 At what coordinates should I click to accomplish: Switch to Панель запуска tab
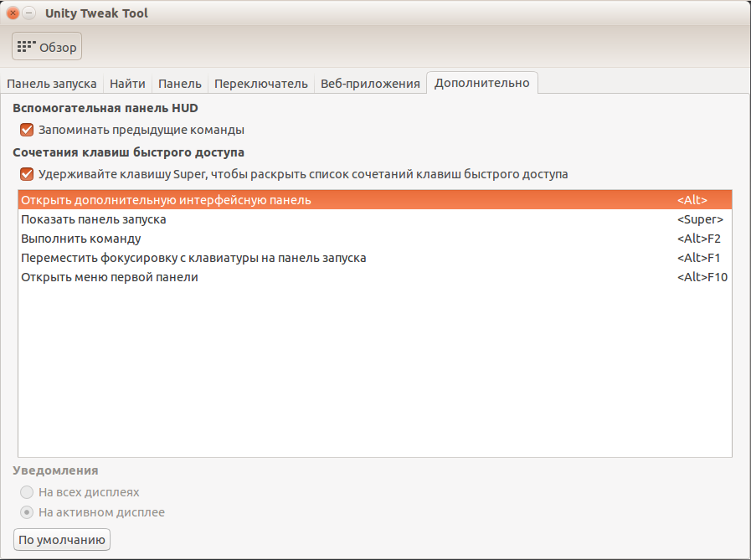(x=52, y=84)
